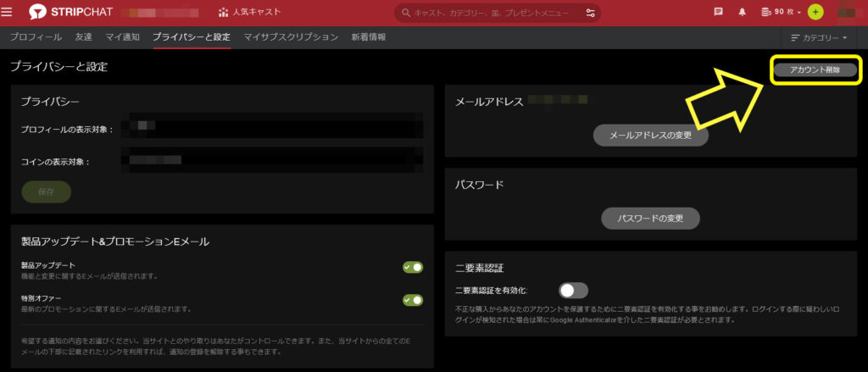Viewport: 868px width, 372px height.
Task: Click the 保存 save button
Action: [x=47, y=192]
